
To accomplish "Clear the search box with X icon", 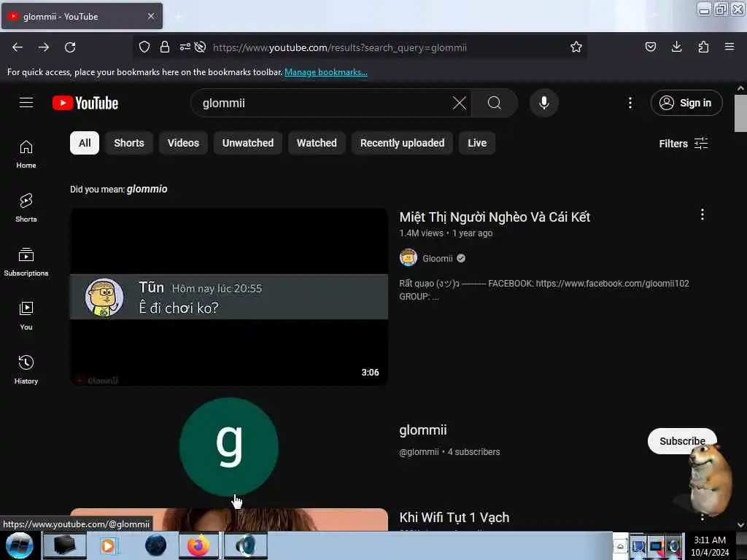I will tap(460, 103).
